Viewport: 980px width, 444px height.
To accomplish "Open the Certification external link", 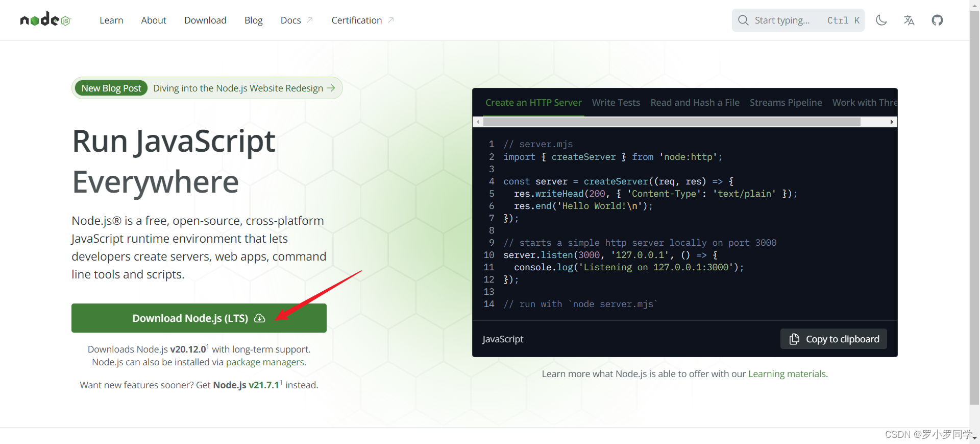I will (362, 20).
